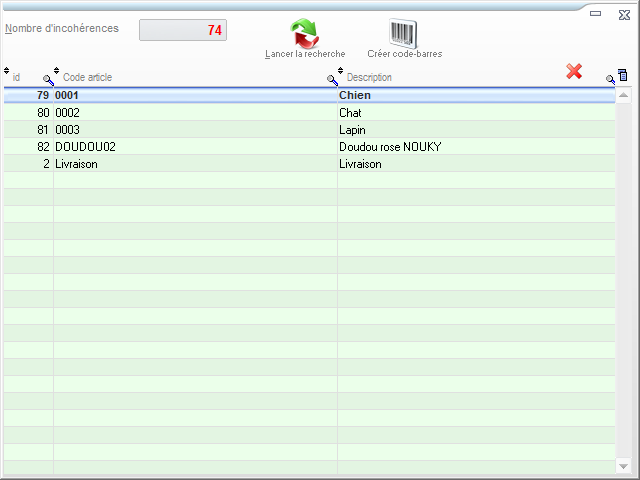Screen dimensions: 640x480
Task: Click the magnifier icon in id column
Action: coord(47,79)
